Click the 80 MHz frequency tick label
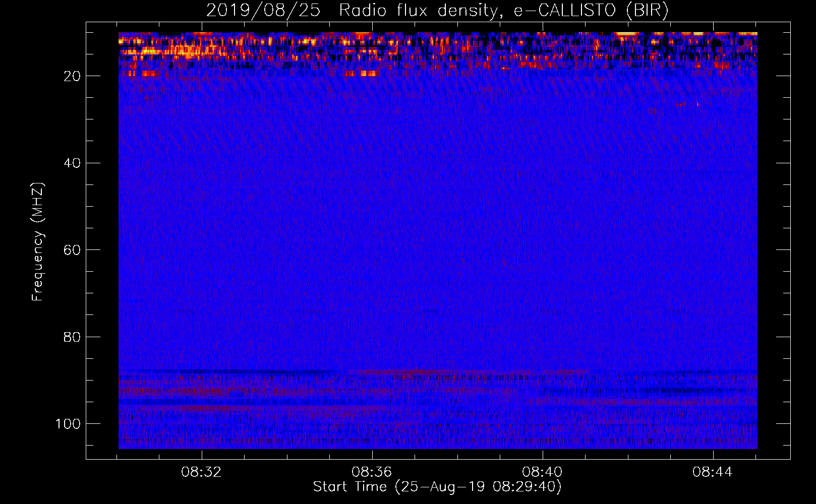 (x=72, y=337)
